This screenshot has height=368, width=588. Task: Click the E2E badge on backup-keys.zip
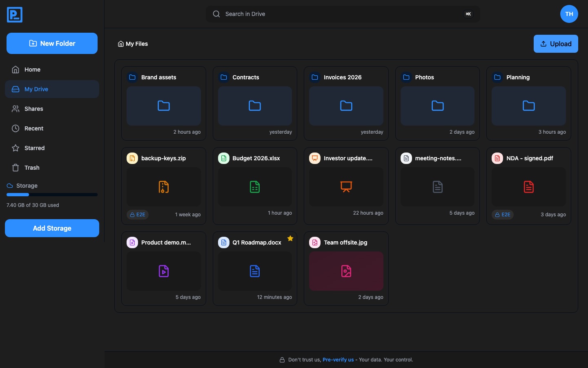[138, 215]
